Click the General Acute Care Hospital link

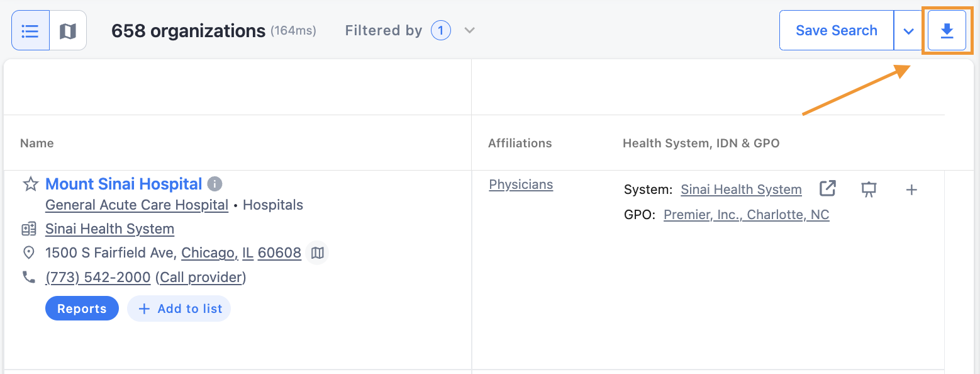136,205
